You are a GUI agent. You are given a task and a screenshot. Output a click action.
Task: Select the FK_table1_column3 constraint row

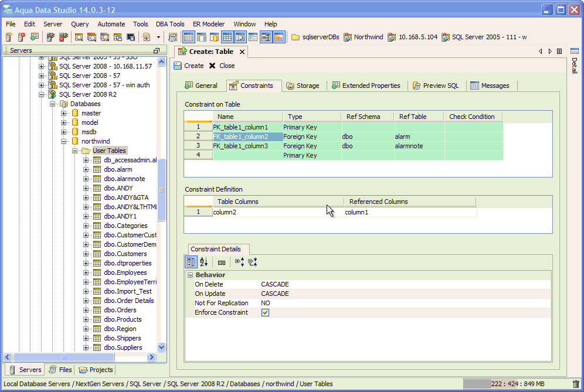pos(240,146)
